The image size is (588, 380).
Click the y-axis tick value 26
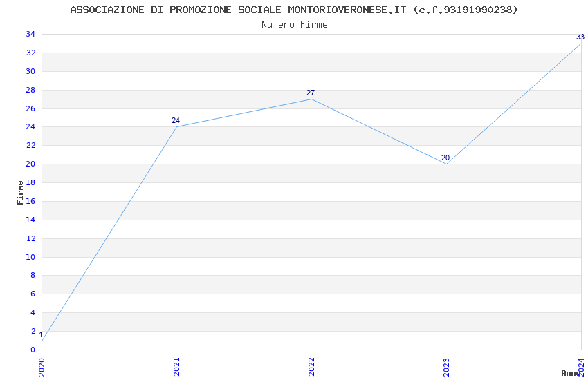pos(30,108)
